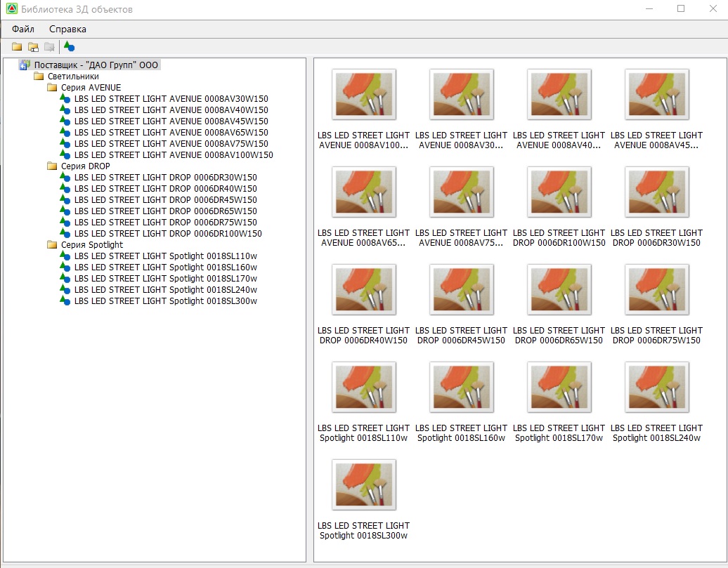Image resolution: width=728 pixels, height=568 pixels.
Task: Click the Spotlight 0018SL300w thumbnail image
Action: pos(363,484)
